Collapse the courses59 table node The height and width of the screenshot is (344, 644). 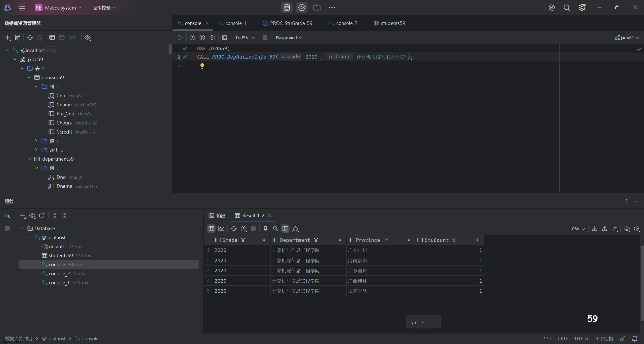pos(29,77)
